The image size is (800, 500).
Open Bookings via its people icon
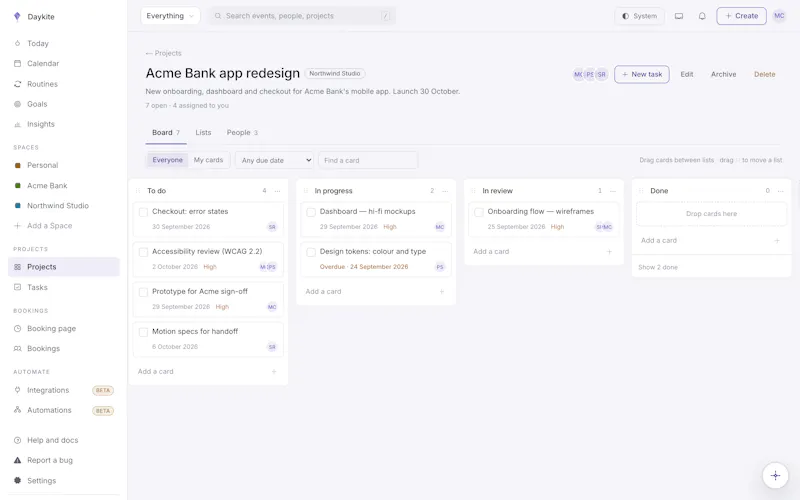coord(17,348)
